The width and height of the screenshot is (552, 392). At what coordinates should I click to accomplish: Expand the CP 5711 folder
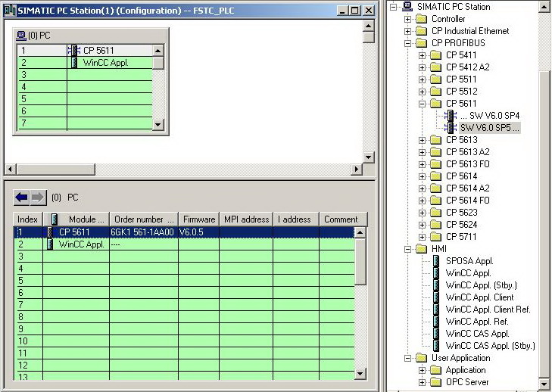[422, 237]
